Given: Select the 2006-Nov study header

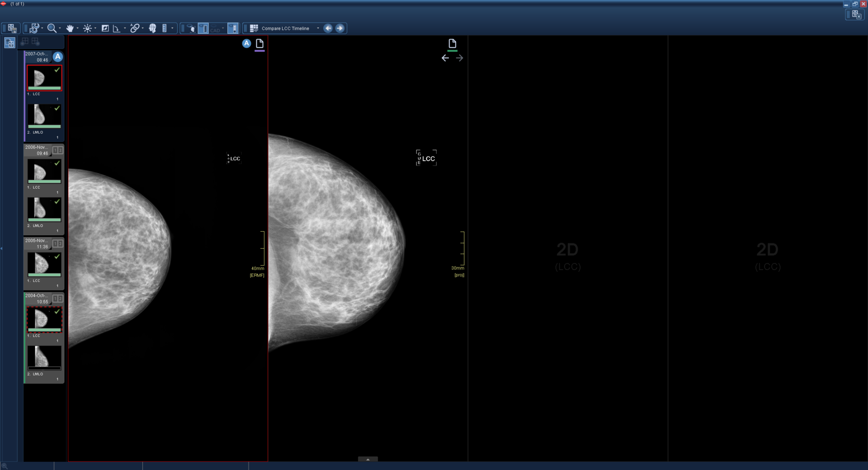Looking at the screenshot, I should (37, 150).
